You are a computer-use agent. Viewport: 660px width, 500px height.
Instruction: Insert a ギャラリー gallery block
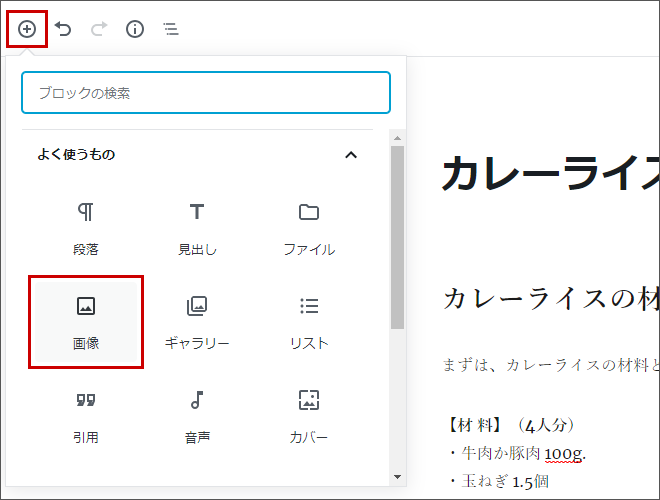point(197,322)
